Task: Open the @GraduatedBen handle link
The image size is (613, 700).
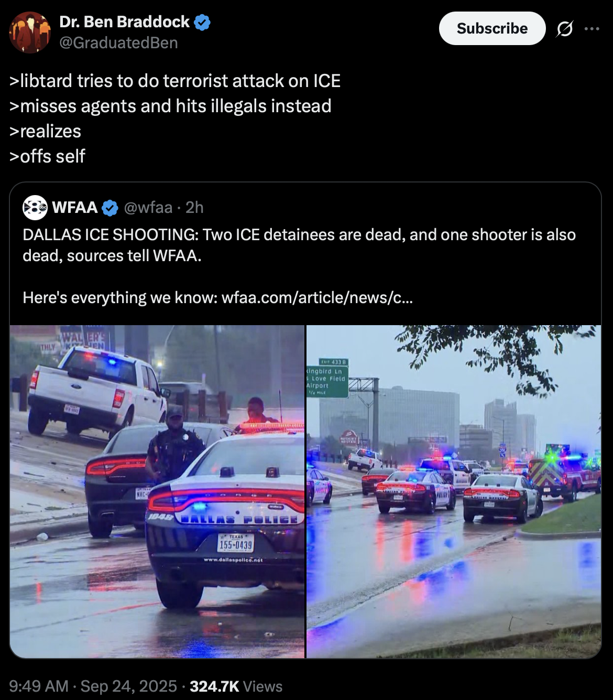Action: coord(118,43)
